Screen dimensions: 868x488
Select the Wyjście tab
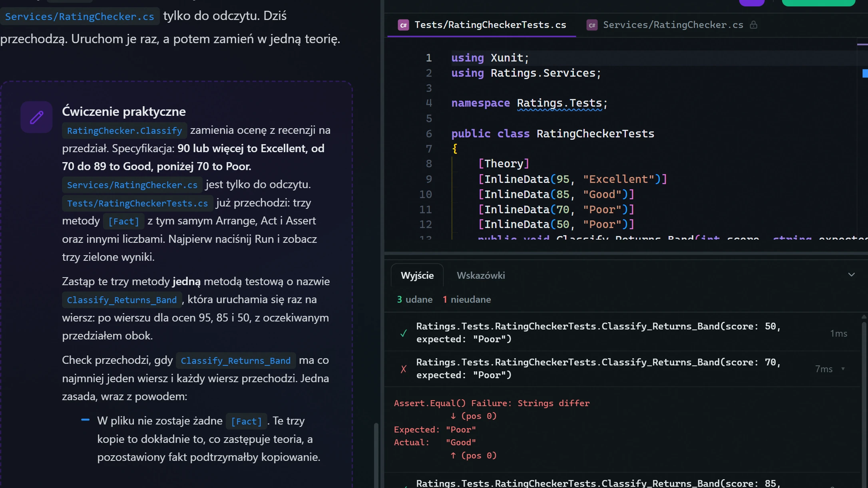point(417,275)
